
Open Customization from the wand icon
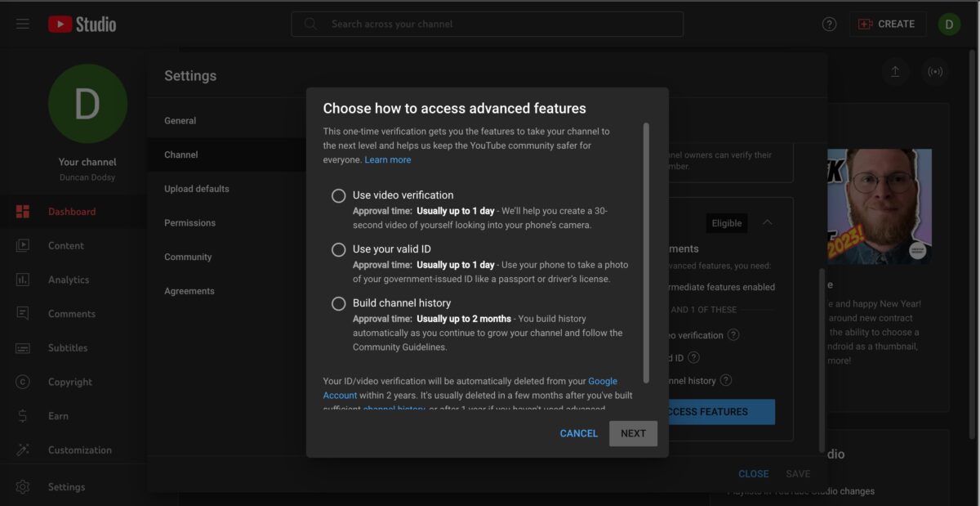click(23, 450)
